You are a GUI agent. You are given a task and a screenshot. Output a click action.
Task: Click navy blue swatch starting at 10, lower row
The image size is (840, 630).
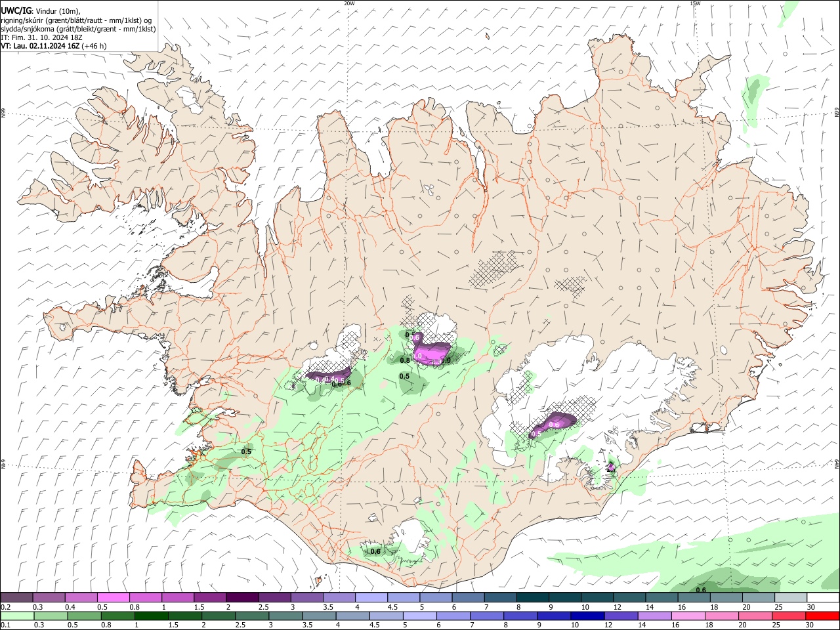tap(587, 616)
